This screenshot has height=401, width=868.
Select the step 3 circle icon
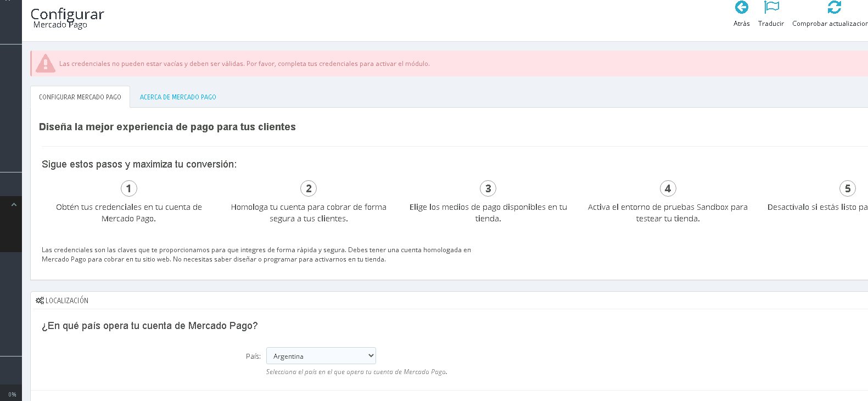click(488, 188)
